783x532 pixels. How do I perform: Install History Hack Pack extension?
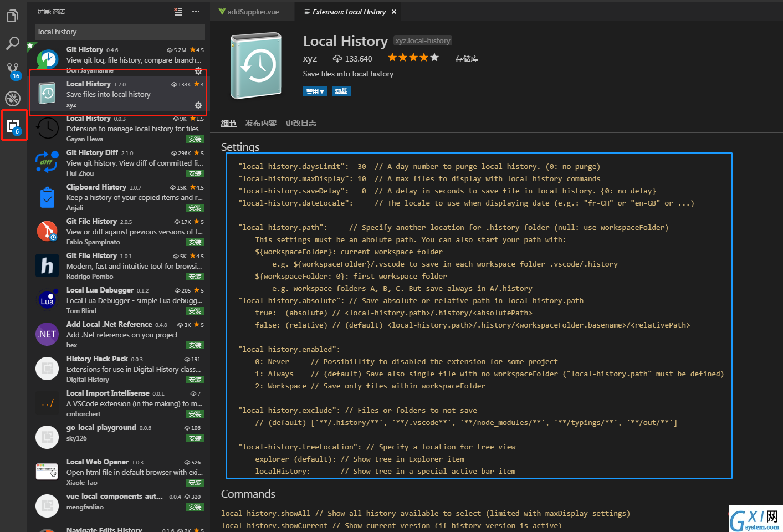coord(195,380)
